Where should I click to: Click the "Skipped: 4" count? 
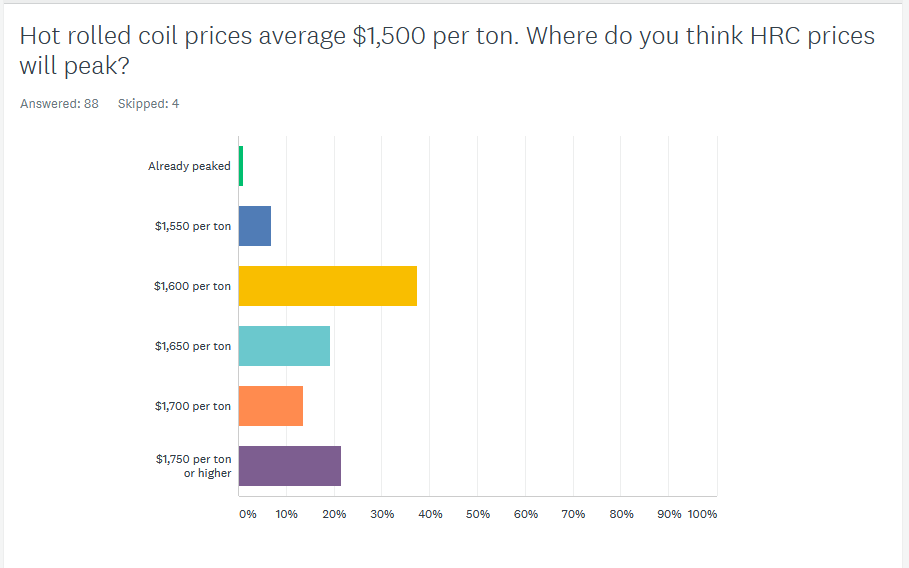coord(148,103)
